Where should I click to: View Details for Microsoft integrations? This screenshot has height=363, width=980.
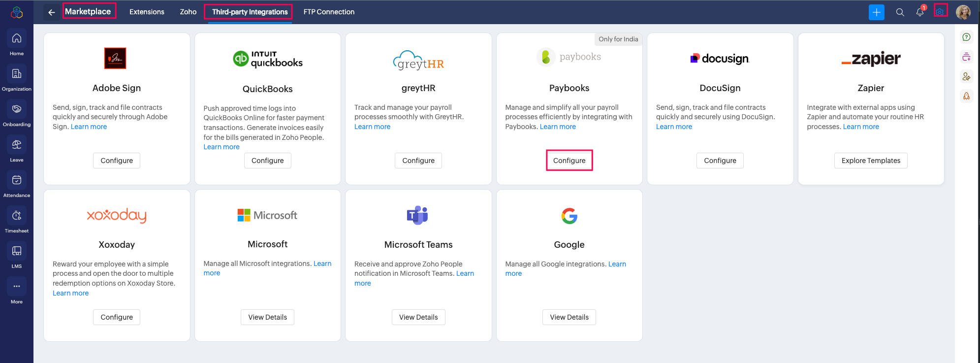click(268, 317)
